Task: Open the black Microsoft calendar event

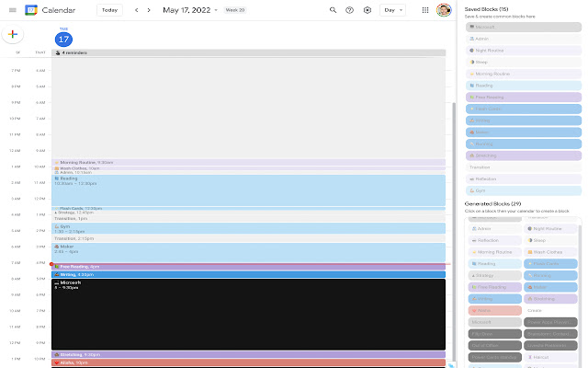Action: pos(248,315)
